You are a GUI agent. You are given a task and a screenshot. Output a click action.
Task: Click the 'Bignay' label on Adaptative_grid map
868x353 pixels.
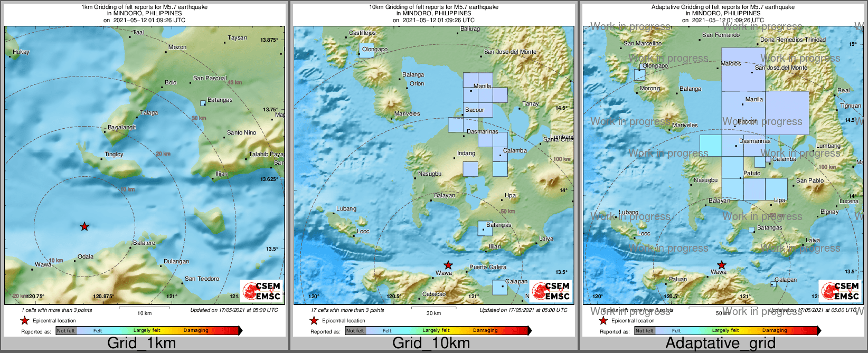click(829, 212)
